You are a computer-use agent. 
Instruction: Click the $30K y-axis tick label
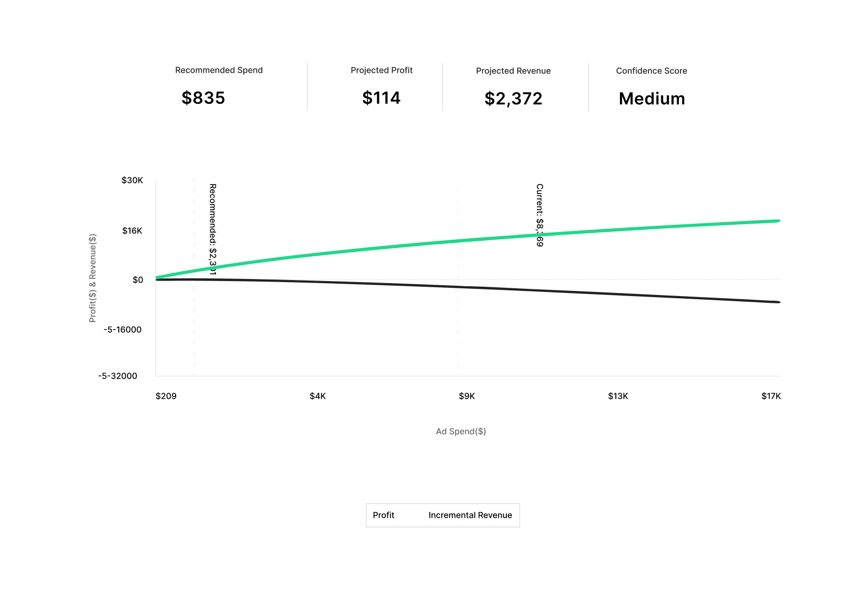point(132,180)
